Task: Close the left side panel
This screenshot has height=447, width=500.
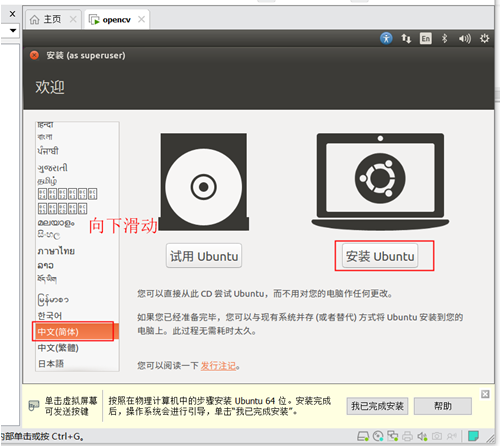Action: (x=12, y=14)
